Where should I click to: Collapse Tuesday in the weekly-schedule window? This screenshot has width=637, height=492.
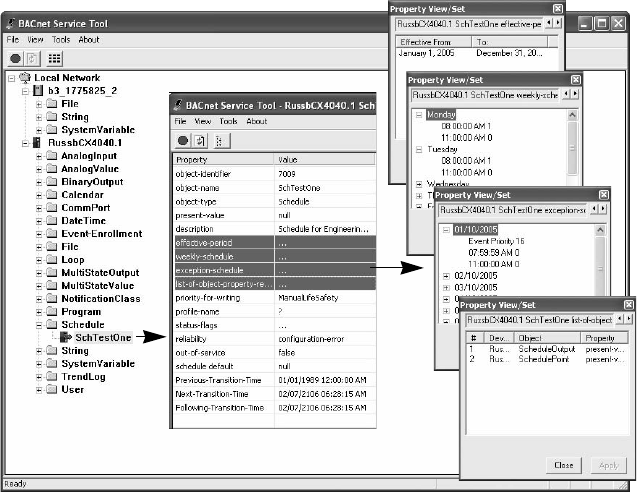[419, 150]
